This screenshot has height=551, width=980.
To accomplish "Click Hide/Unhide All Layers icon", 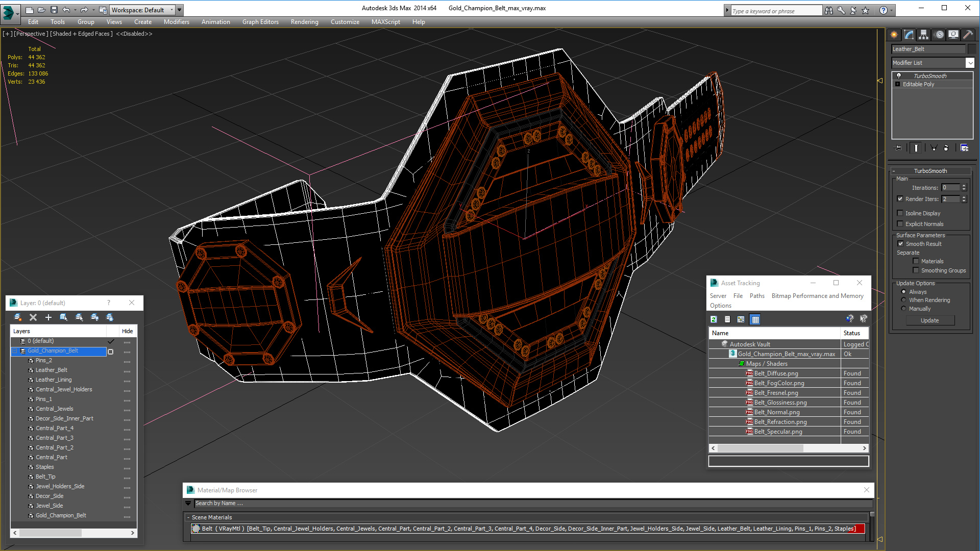I will click(94, 317).
